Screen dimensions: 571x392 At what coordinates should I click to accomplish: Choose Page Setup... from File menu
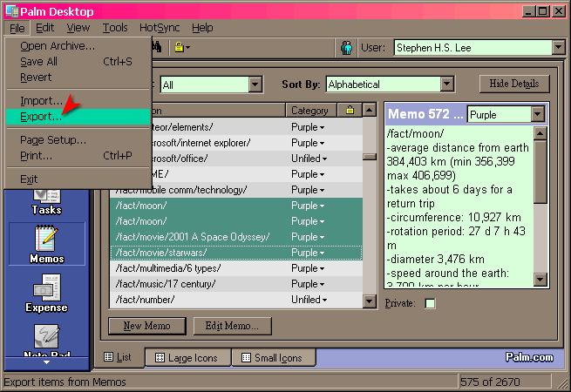pyautogui.click(x=78, y=139)
